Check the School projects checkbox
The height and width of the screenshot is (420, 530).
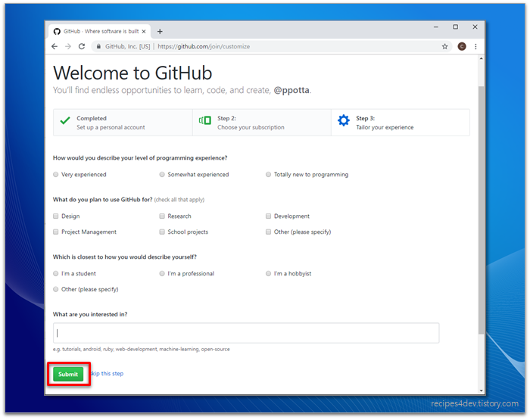pyautogui.click(x=162, y=232)
